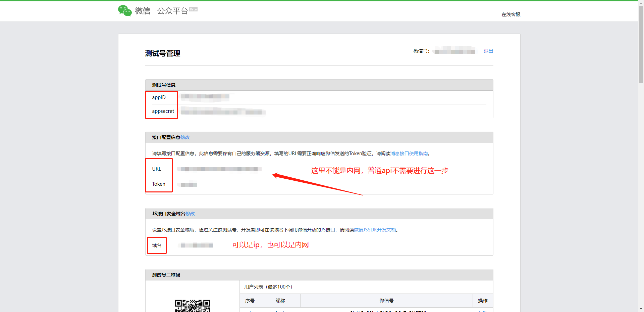Click the 公众平台 title text
This screenshot has width=644, height=312.
click(172, 11)
